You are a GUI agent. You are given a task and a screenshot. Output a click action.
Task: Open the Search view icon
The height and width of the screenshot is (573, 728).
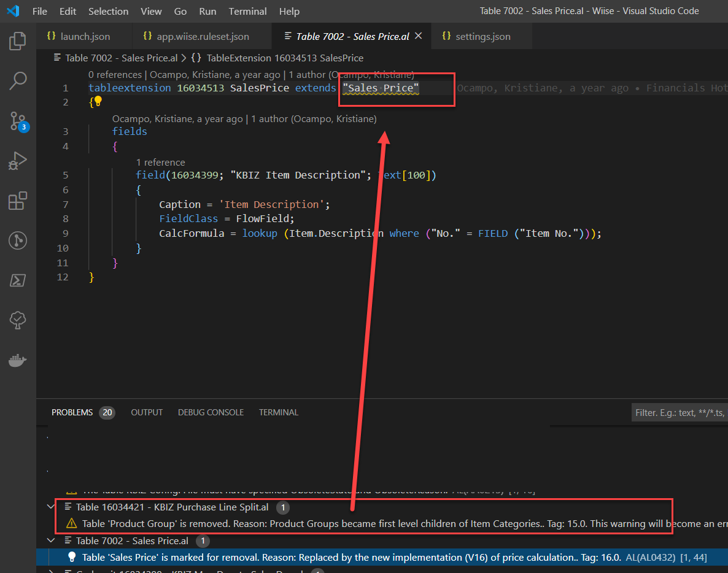point(18,81)
